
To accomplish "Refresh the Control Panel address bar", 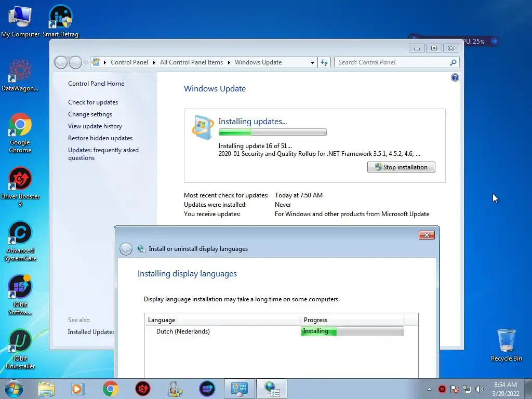I will tap(324, 62).
